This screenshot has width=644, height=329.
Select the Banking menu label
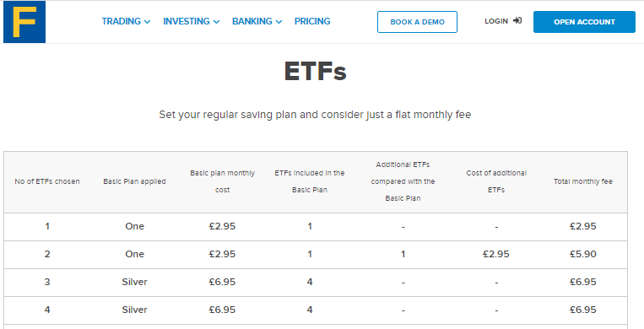coord(252,21)
